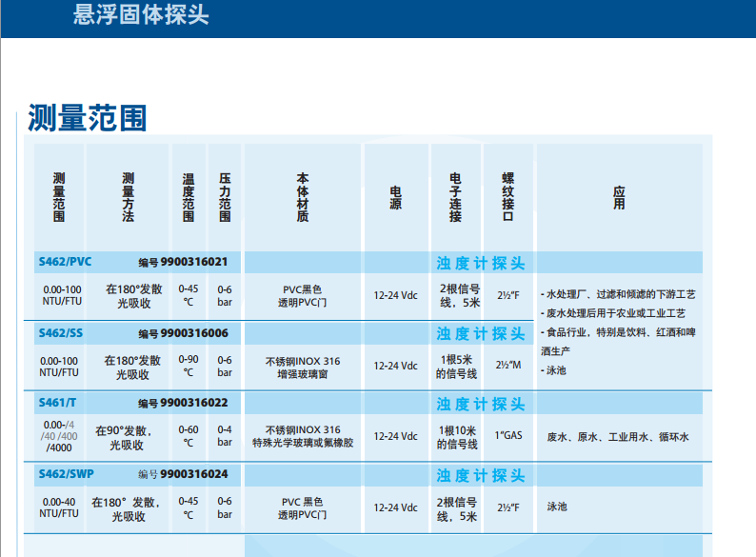The height and width of the screenshot is (557, 756).
Task: Select the 增强玻璃窗 material cell
Action: [x=302, y=374]
